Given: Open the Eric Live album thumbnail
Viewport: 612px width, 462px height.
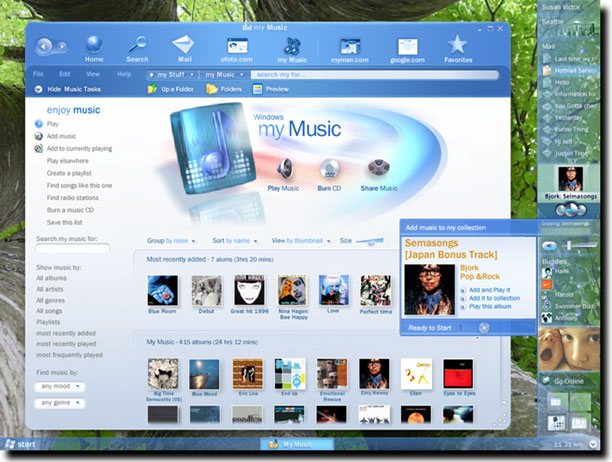Looking at the screenshot, I should pyautogui.click(x=248, y=374).
